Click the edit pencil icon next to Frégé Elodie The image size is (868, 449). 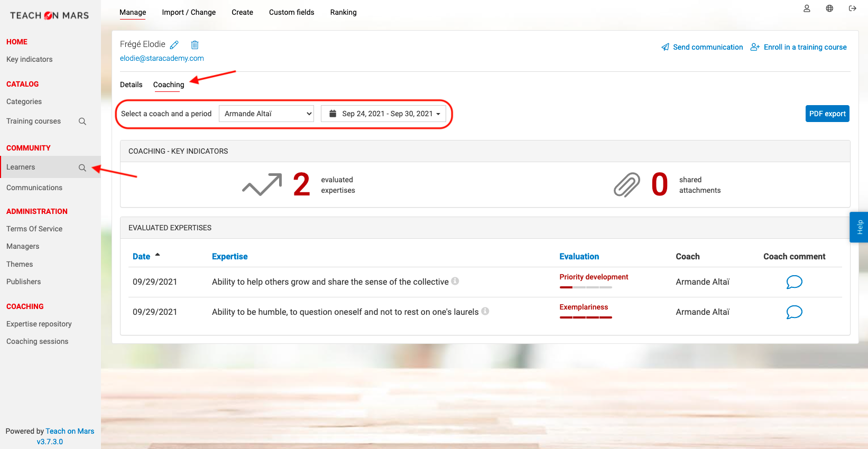click(x=174, y=45)
